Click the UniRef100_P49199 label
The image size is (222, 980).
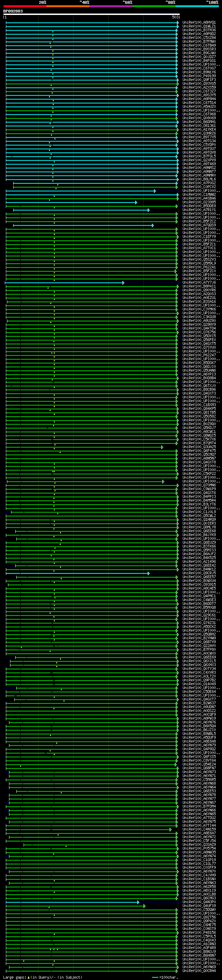199,76
